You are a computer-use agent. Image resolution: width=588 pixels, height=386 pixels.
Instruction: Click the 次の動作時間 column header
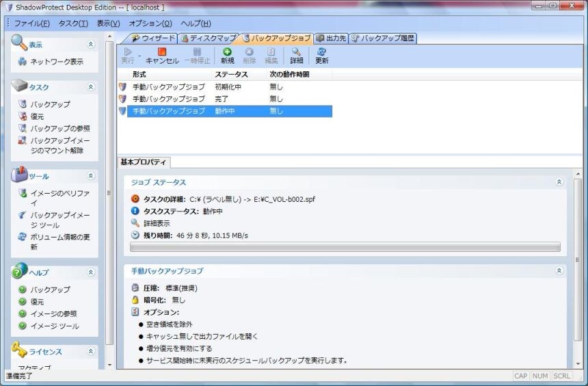coord(299,75)
